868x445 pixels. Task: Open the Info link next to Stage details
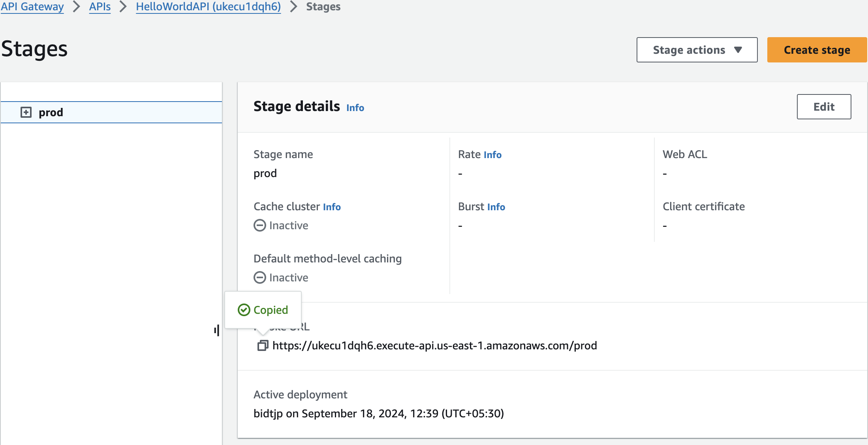(x=355, y=108)
